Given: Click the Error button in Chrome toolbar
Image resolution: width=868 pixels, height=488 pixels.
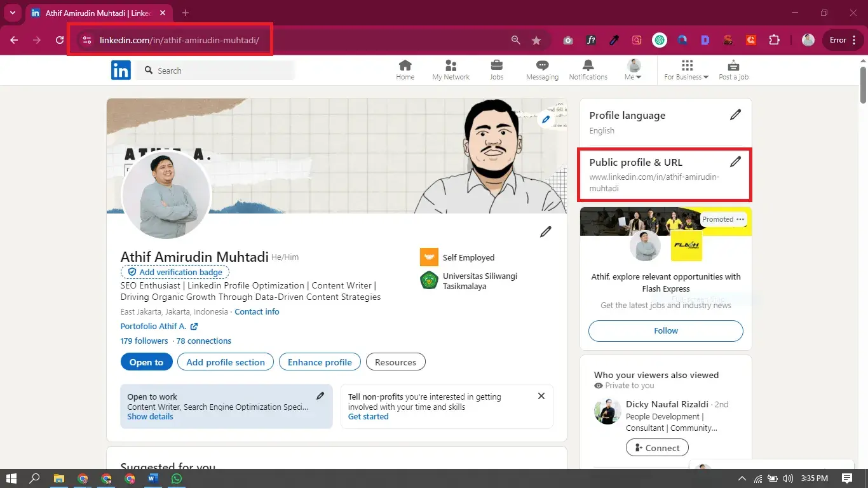Looking at the screenshot, I should tap(843, 40).
